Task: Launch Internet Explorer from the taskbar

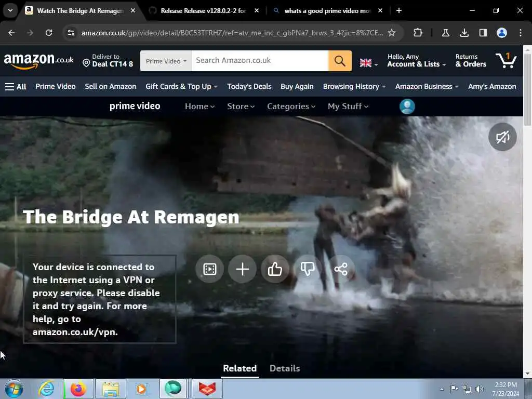Action: [x=46, y=389]
